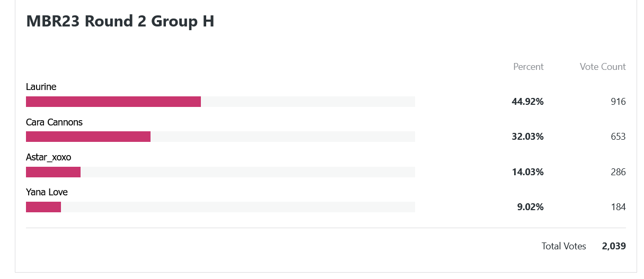Click the 2,039 total votes number
Viewport: 644px width, 279px height.
coord(614,246)
